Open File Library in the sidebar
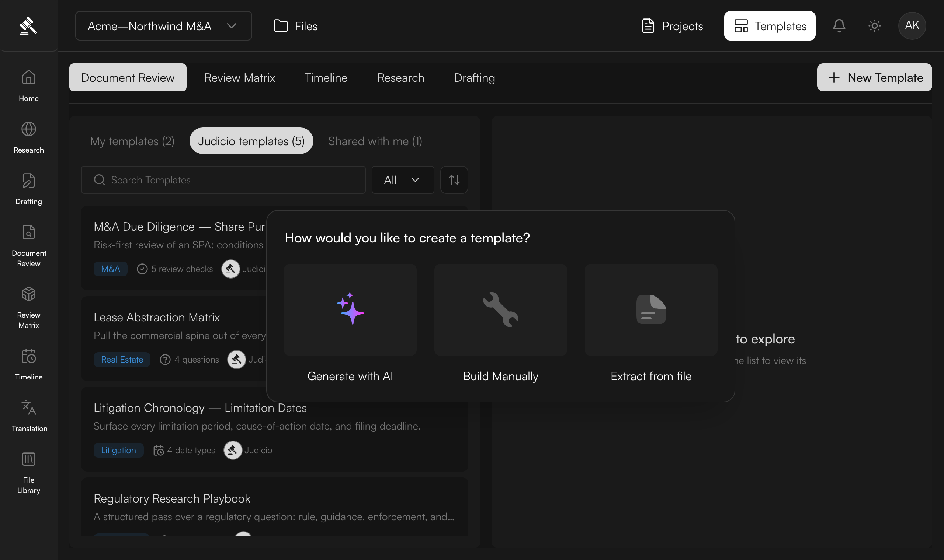 29,473
